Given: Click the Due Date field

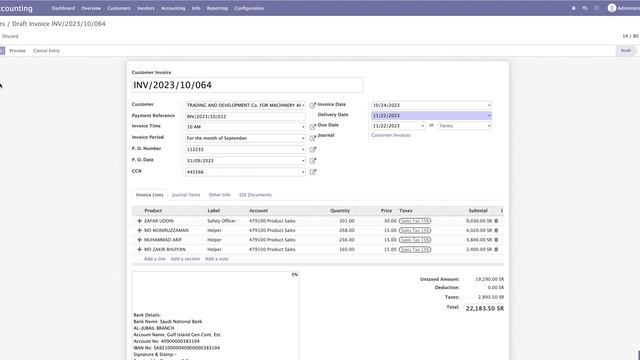Looking at the screenshot, I should (x=398, y=126).
